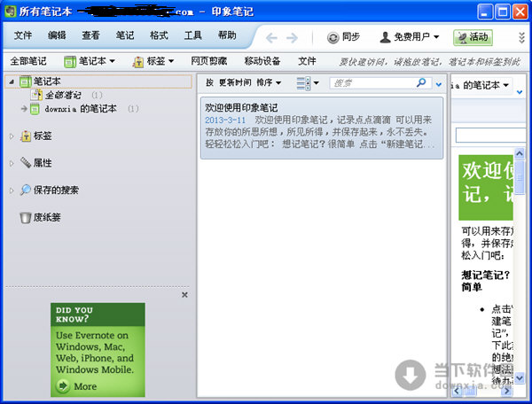Screen dimensions: 532x404
Task: Click the 保存的搜索 magnifier icon
Action: click(x=26, y=190)
